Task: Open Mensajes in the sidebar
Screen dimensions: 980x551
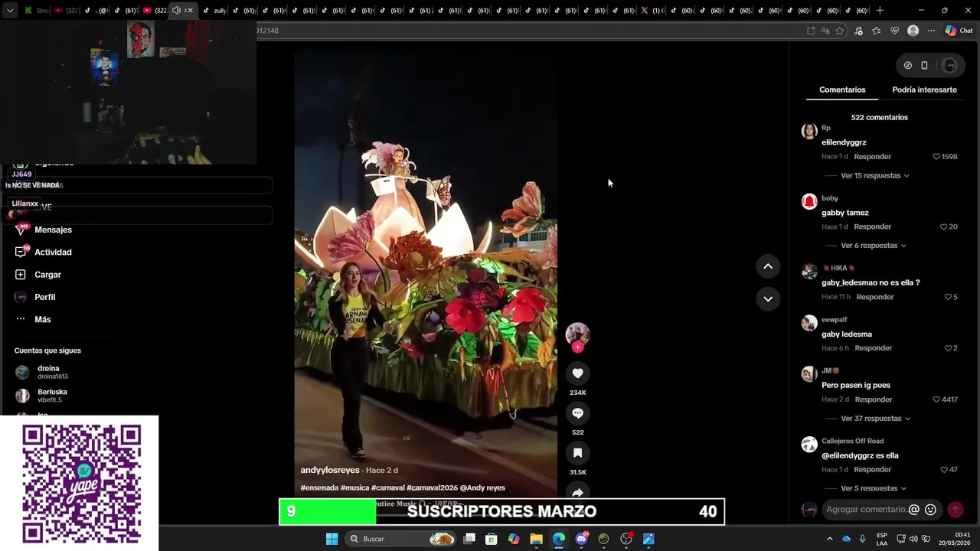Action: [53, 230]
